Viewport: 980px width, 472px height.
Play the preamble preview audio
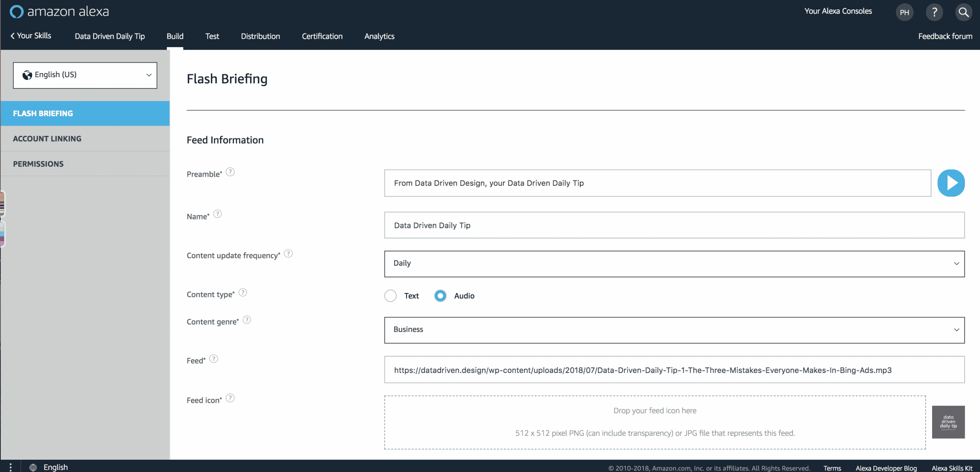(951, 183)
